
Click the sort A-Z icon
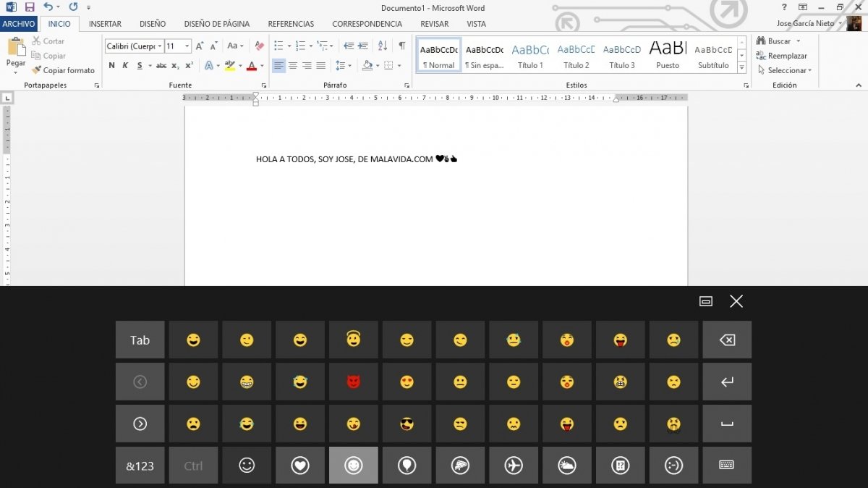[x=383, y=46]
